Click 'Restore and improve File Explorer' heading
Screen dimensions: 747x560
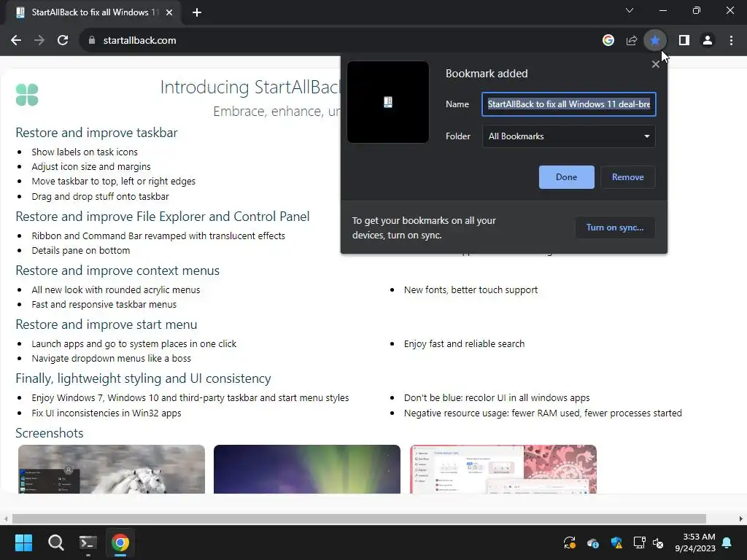click(x=163, y=217)
